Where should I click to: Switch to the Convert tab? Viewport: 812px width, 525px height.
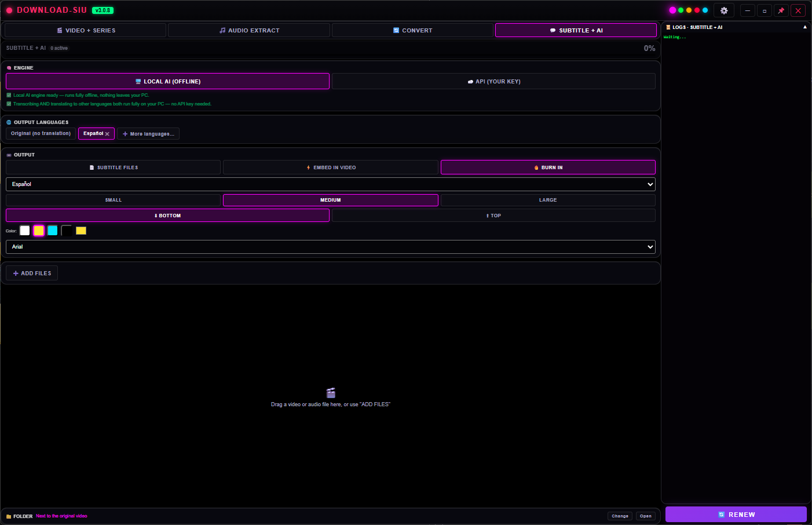pos(412,30)
